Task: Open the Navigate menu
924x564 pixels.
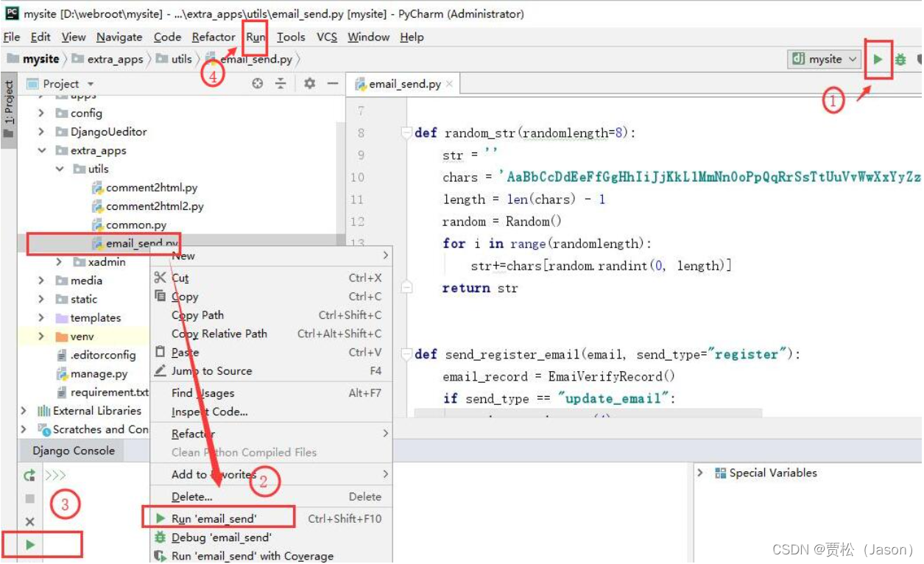Action: click(x=119, y=37)
